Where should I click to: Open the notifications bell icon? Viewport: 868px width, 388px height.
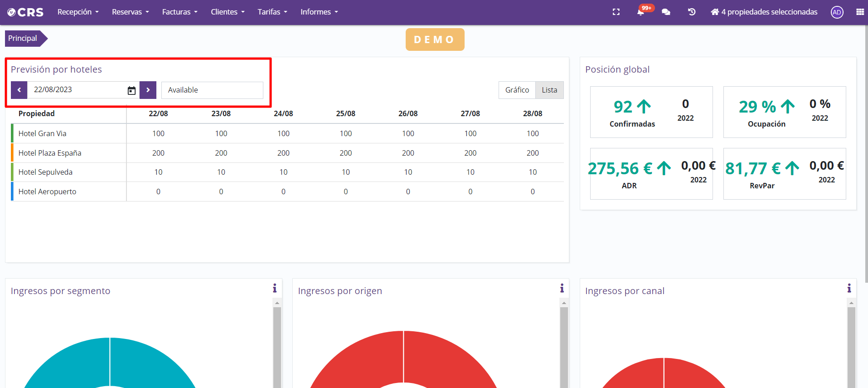click(x=641, y=12)
